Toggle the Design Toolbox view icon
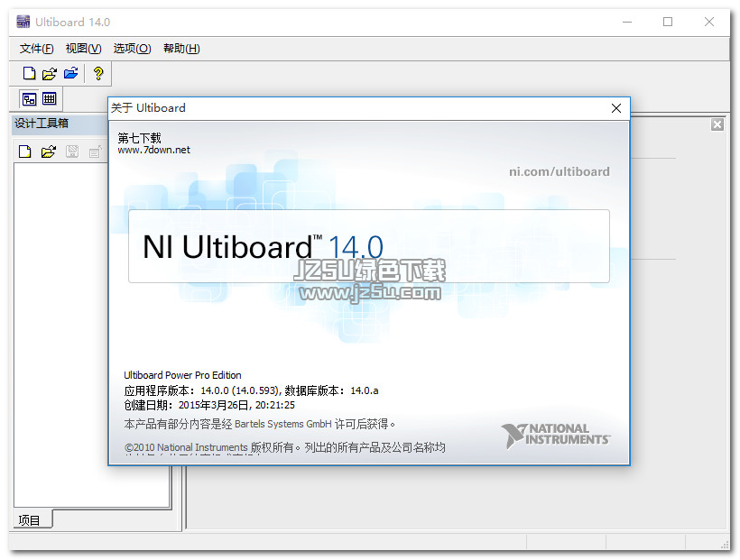This screenshot has height=560, width=740. 29,99
